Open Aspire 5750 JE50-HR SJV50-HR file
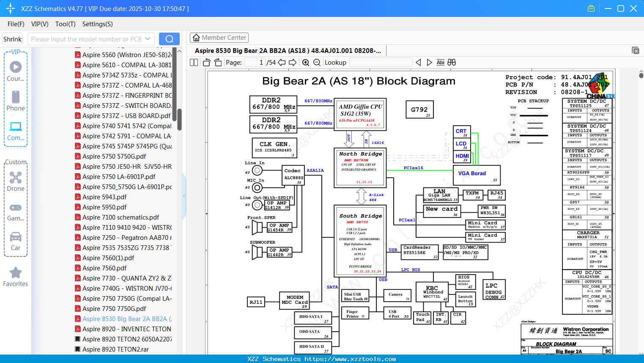 (x=127, y=166)
